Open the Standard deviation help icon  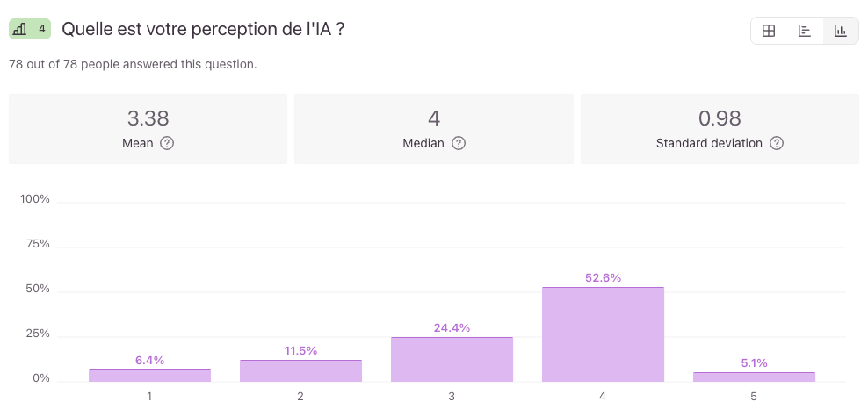pos(777,143)
